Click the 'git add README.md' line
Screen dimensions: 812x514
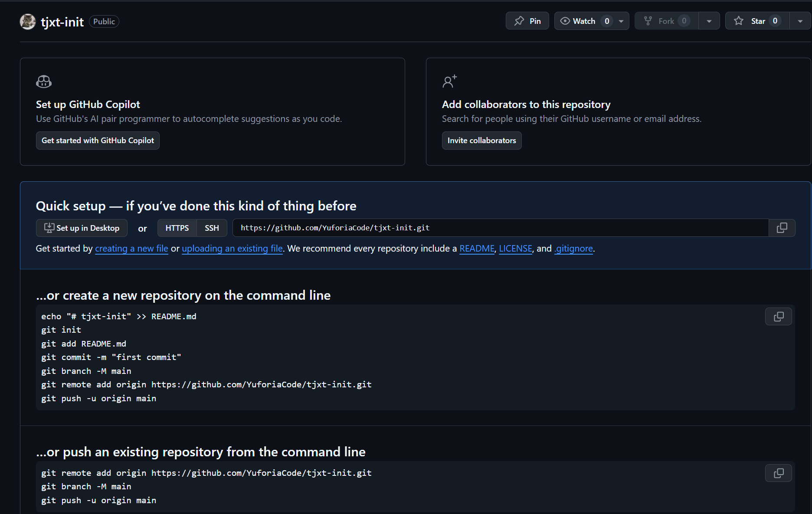[84, 344]
